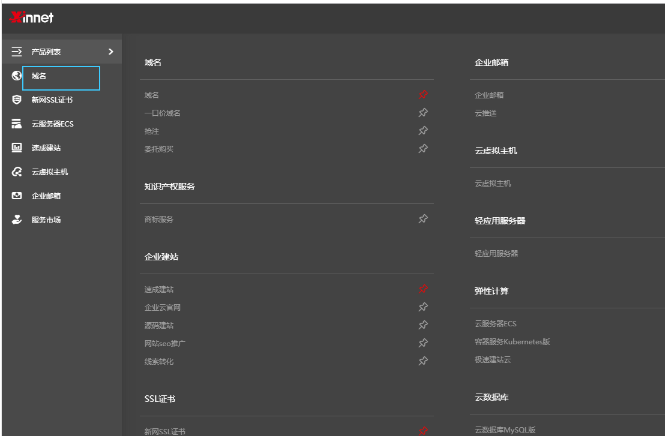Open the 委托购买 product link

point(159,149)
